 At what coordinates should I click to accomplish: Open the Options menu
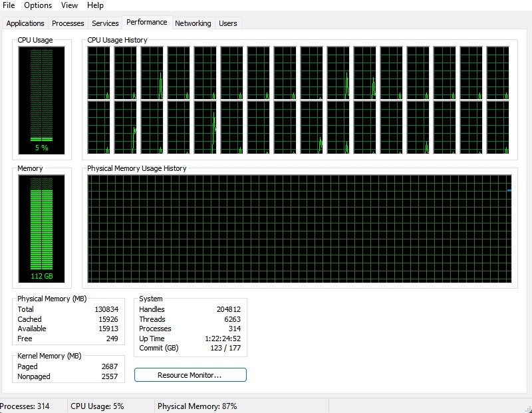[x=38, y=5]
